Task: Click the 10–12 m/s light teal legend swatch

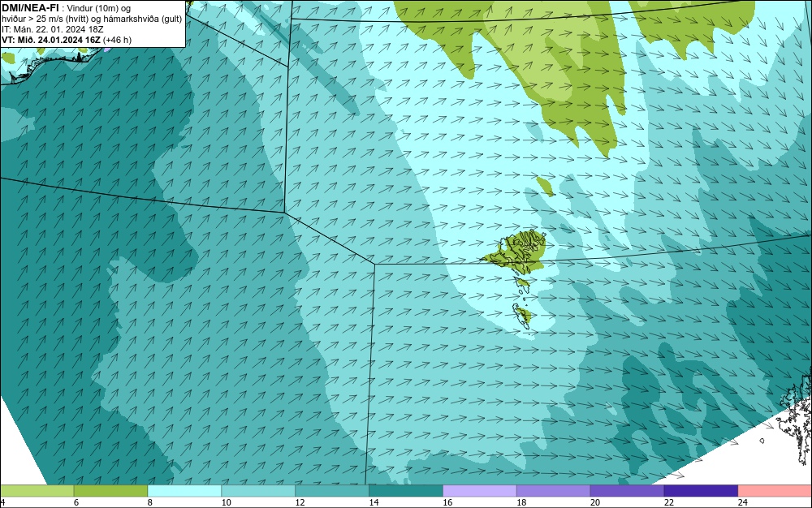Action: click(258, 491)
